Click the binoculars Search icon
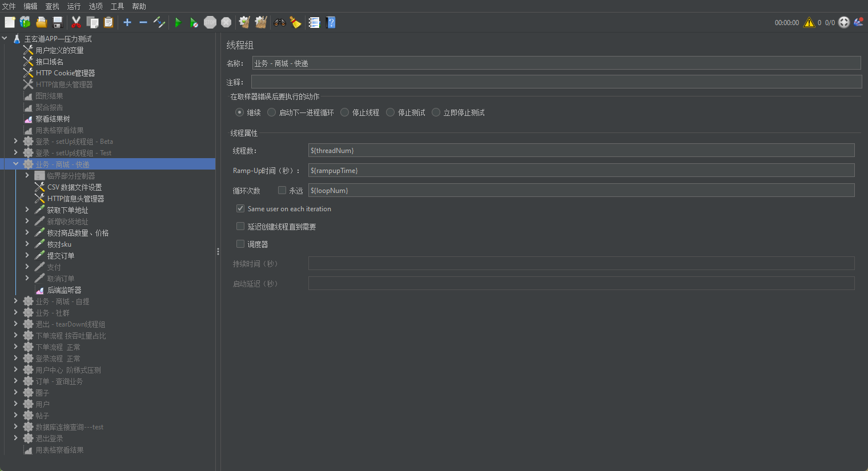The height and width of the screenshot is (471, 868). 280,22
